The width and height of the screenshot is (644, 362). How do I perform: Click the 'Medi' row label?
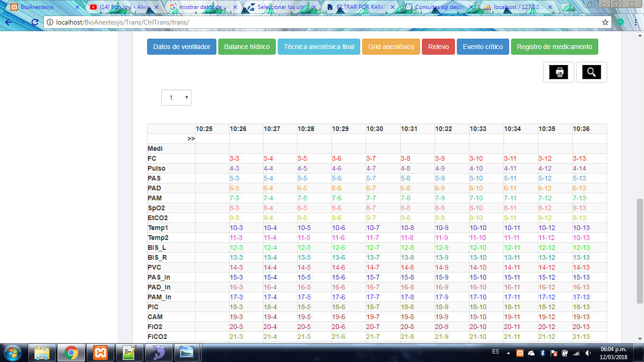(x=155, y=148)
